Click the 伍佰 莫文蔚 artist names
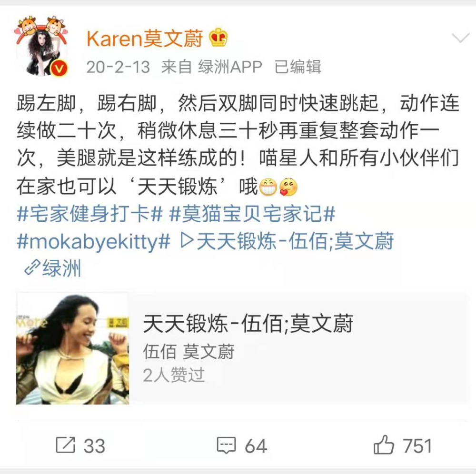Viewport: 476px width, 474px height. click(x=188, y=351)
